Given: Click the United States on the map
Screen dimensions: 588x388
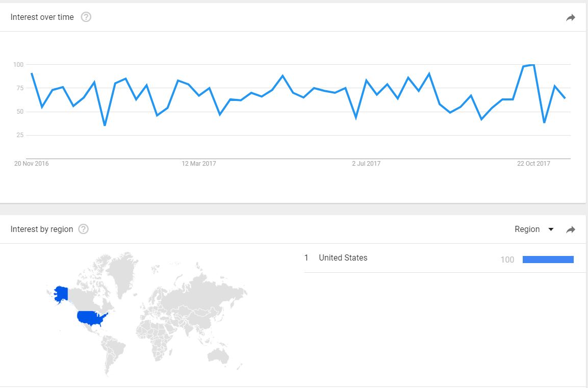Looking at the screenshot, I should [92, 318].
